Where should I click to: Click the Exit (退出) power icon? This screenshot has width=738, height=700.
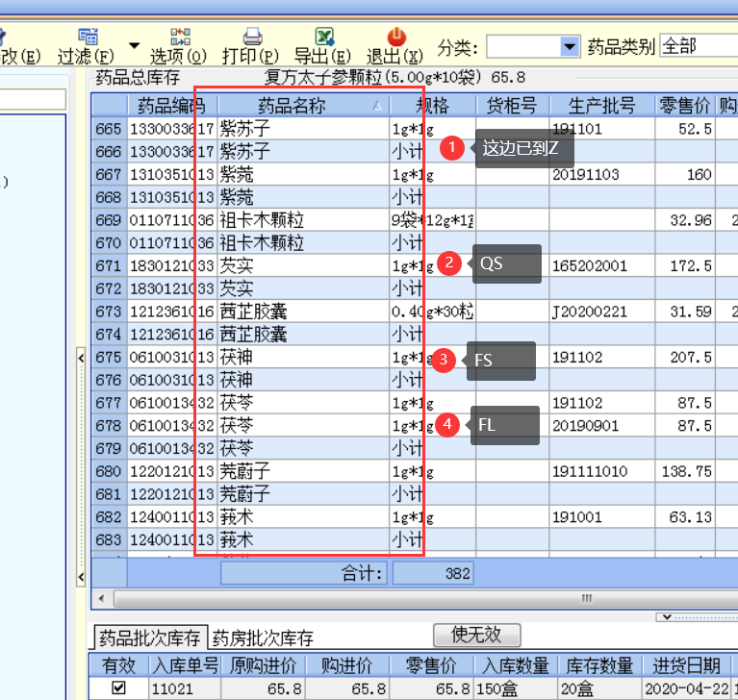click(x=396, y=37)
